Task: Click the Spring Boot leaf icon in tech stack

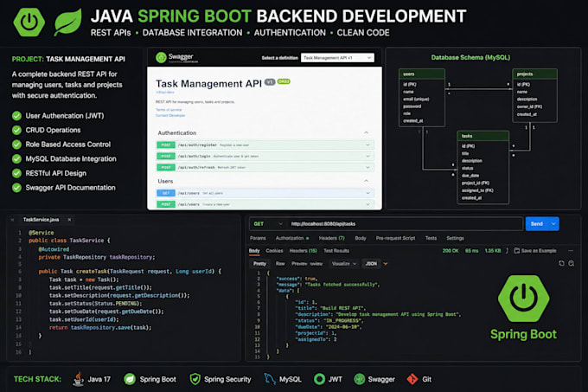Action: click(130, 379)
